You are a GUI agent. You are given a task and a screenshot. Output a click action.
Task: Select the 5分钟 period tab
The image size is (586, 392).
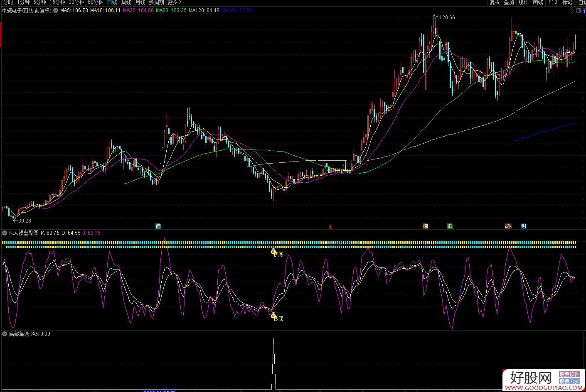point(39,2)
